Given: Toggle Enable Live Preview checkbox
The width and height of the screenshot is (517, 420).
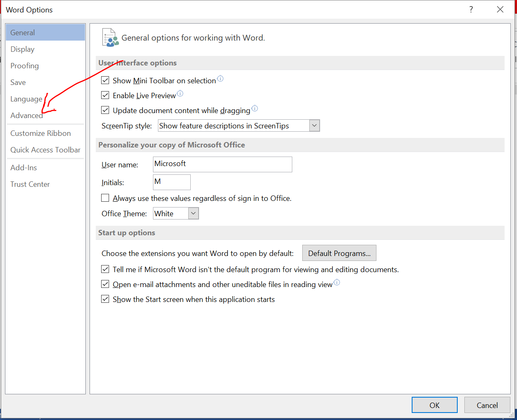Looking at the screenshot, I should [105, 95].
